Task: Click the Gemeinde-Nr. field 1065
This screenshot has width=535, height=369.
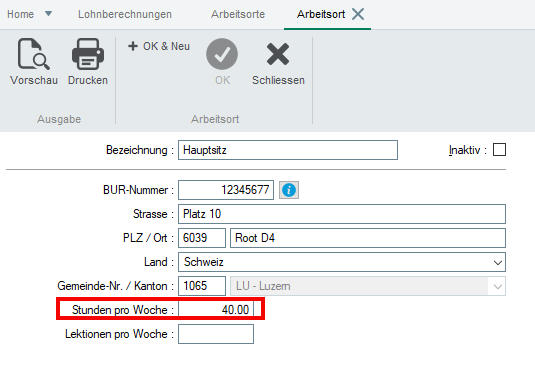Action: [202, 286]
